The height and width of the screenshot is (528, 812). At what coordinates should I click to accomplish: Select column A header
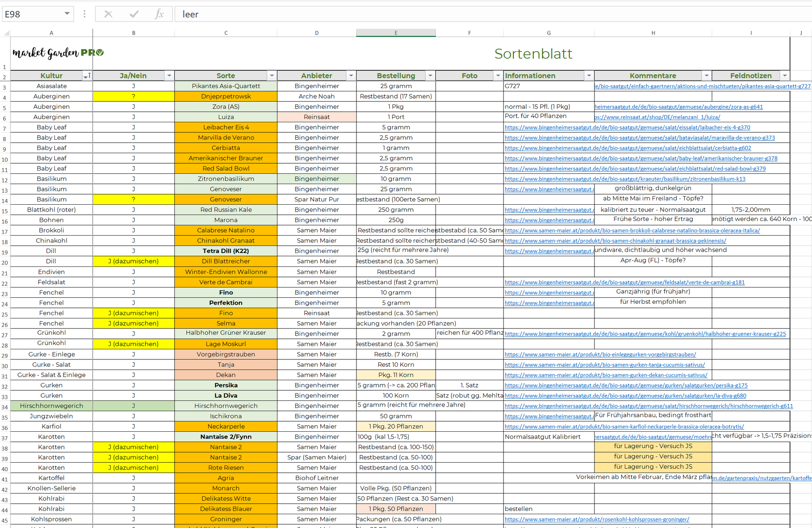pos(52,33)
